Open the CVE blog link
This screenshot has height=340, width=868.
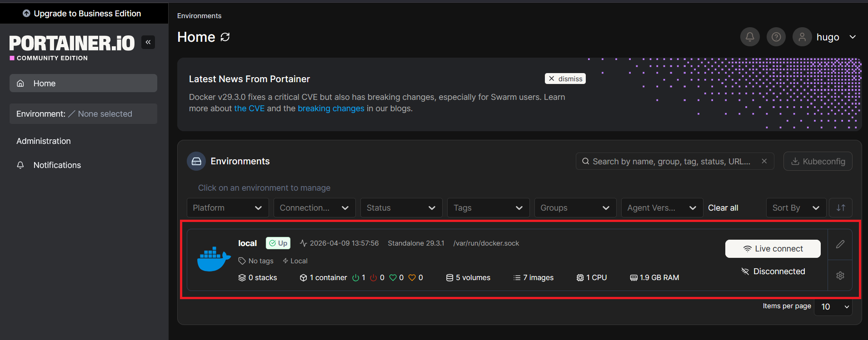(249, 108)
